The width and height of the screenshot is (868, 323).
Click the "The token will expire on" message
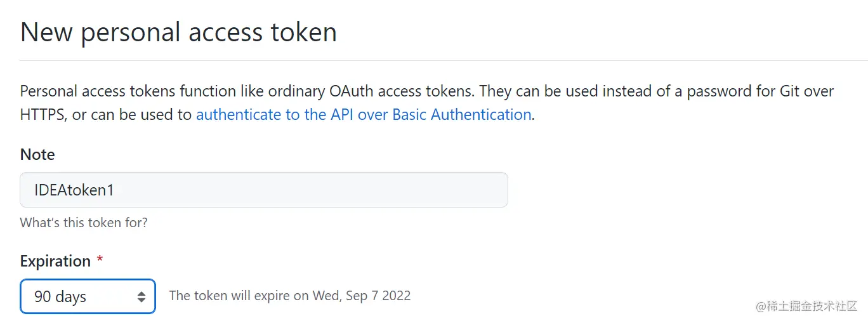239,296
